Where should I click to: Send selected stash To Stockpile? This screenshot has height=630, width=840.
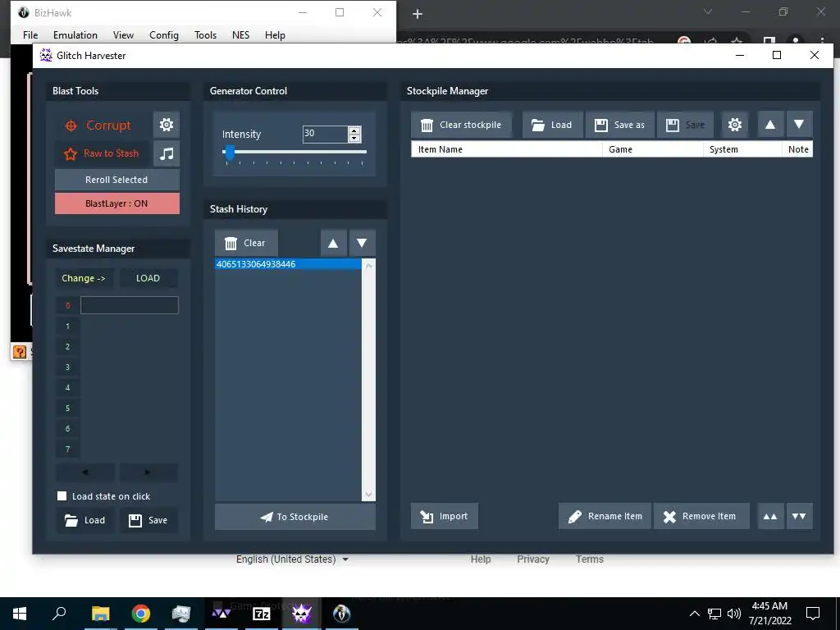click(x=294, y=517)
